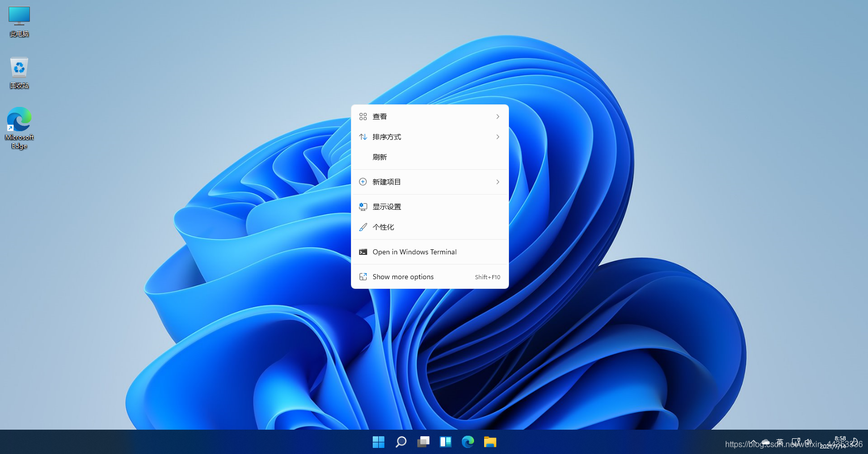
Task: Select the 此电脑 desktop icon
Action: 19,22
